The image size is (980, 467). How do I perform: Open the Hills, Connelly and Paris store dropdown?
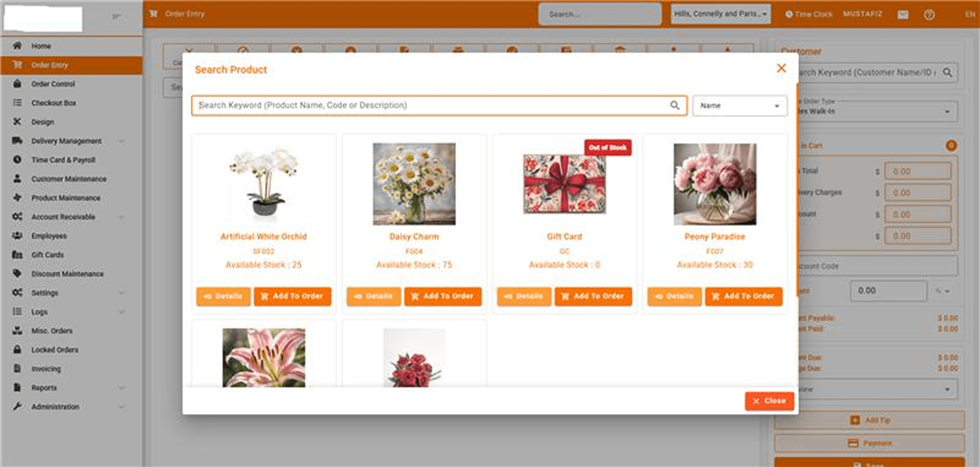(x=720, y=14)
